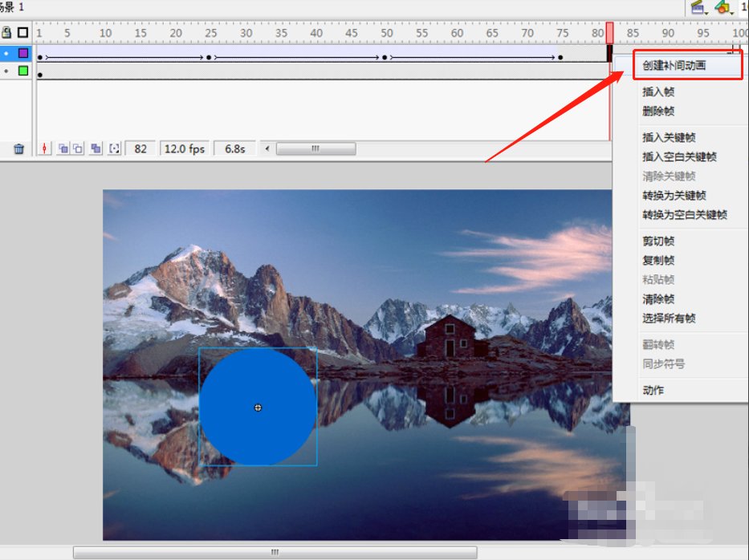
Task: Click the timeline horizontal scrollbar thumb
Action: point(315,148)
